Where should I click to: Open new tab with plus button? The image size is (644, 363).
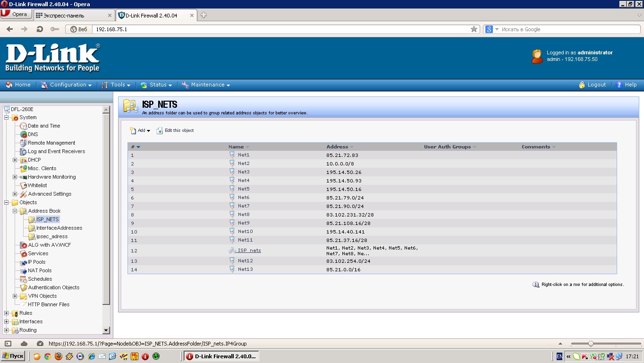203,15
